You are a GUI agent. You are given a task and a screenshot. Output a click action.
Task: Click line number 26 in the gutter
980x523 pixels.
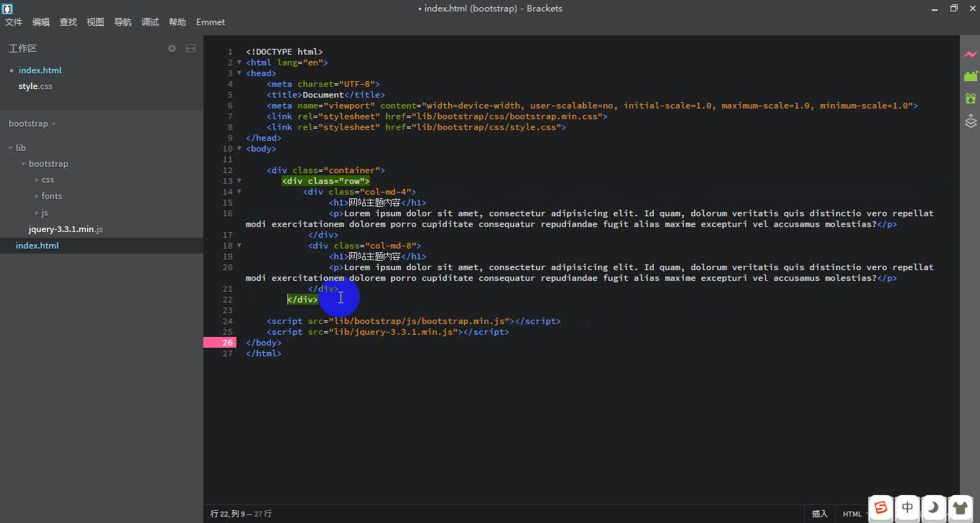pyautogui.click(x=227, y=342)
